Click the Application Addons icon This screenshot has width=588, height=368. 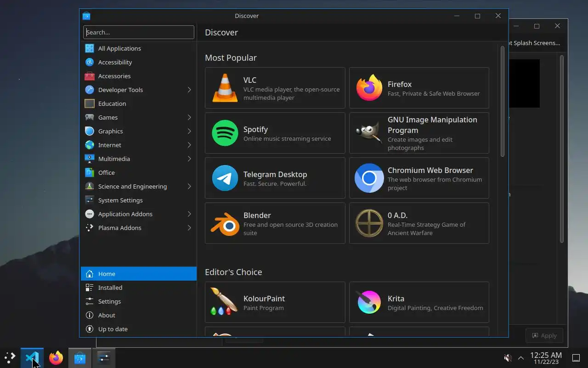pyautogui.click(x=90, y=214)
